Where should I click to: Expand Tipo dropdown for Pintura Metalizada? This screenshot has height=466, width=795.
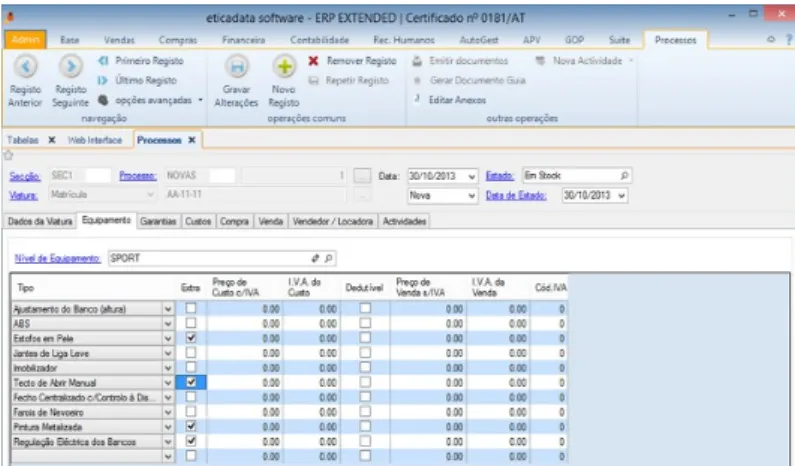click(168, 427)
